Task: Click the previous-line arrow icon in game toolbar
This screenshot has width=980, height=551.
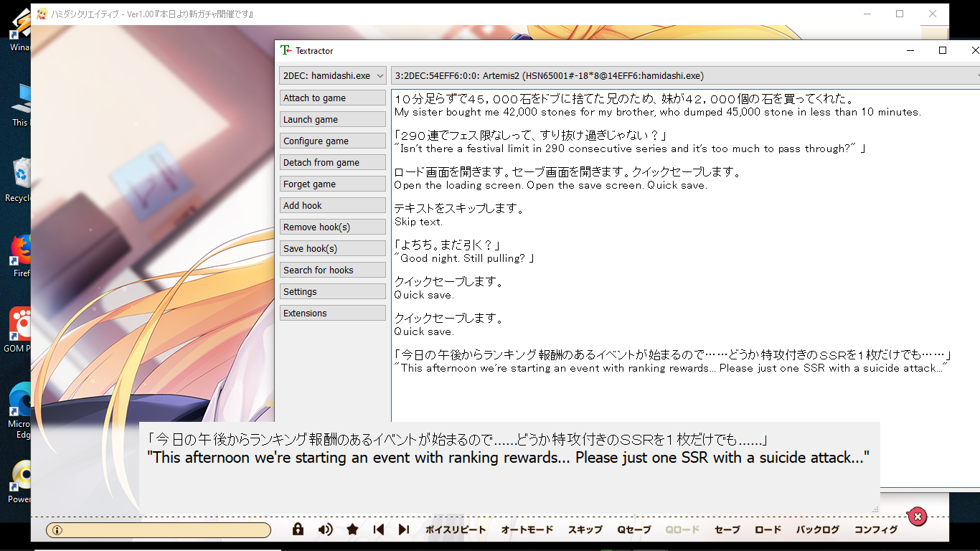Action: 378,529
